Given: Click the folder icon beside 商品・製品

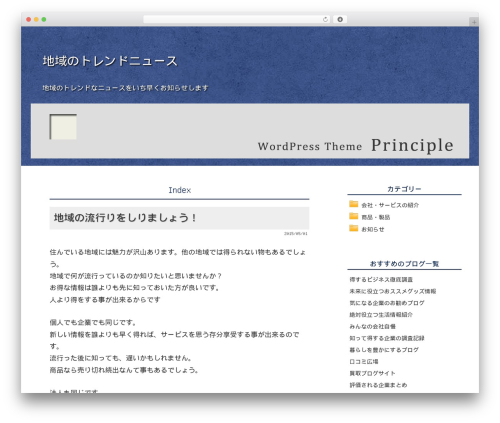Looking at the screenshot, I should (x=353, y=216).
